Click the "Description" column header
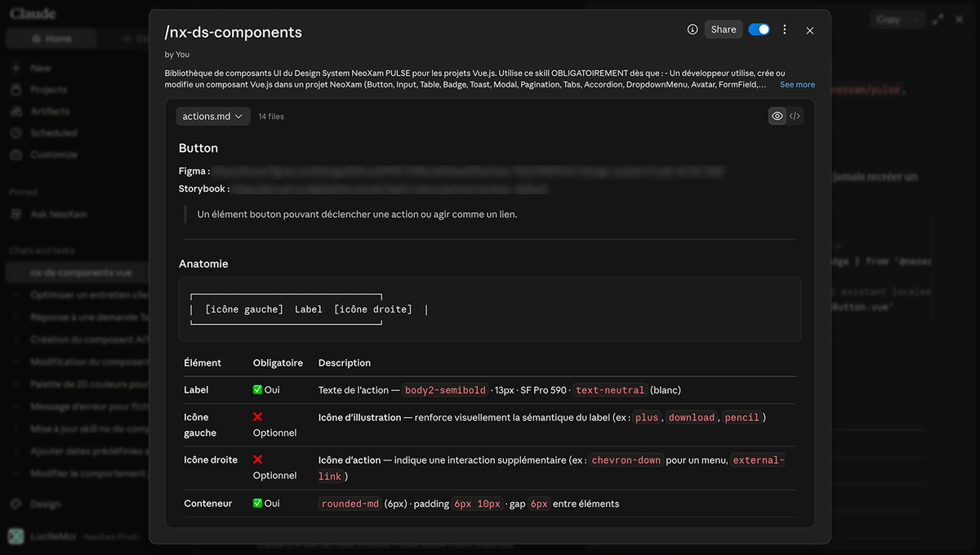The width and height of the screenshot is (980, 555). [x=345, y=362]
